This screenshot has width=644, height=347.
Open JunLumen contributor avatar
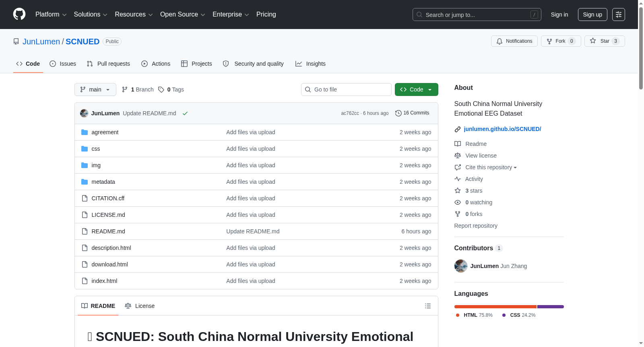(x=461, y=266)
